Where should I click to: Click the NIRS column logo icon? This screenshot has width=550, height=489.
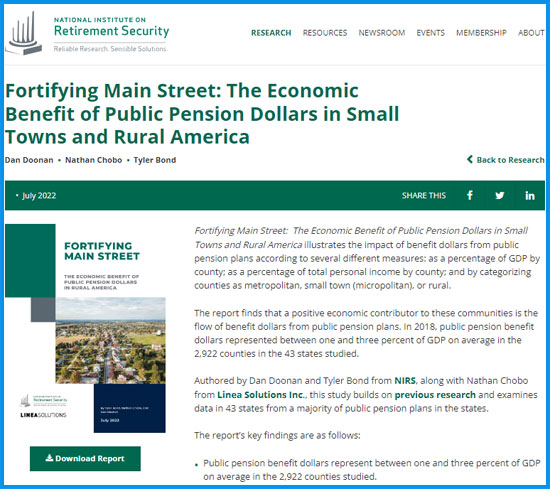point(24,33)
